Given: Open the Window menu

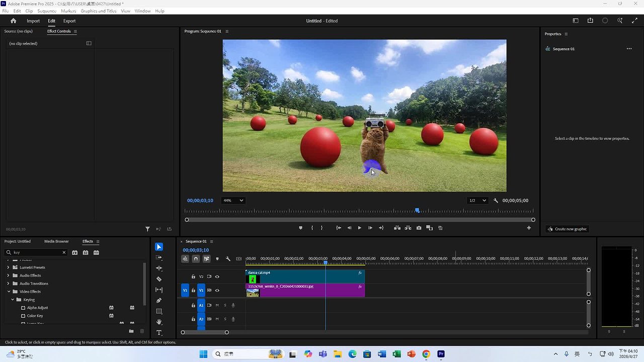Looking at the screenshot, I should click(x=142, y=11).
